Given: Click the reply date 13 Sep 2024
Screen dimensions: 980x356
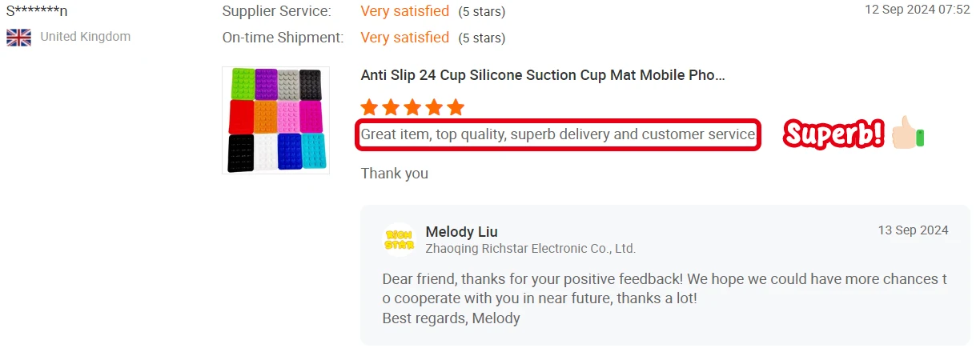Looking at the screenshot, I should tap(913, 230).
